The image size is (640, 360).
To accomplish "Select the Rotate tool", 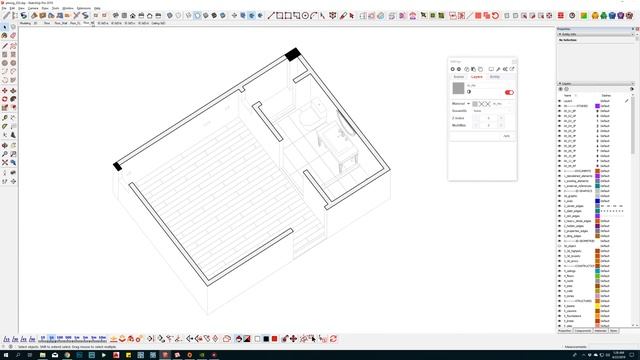I will tap(4, 99).
